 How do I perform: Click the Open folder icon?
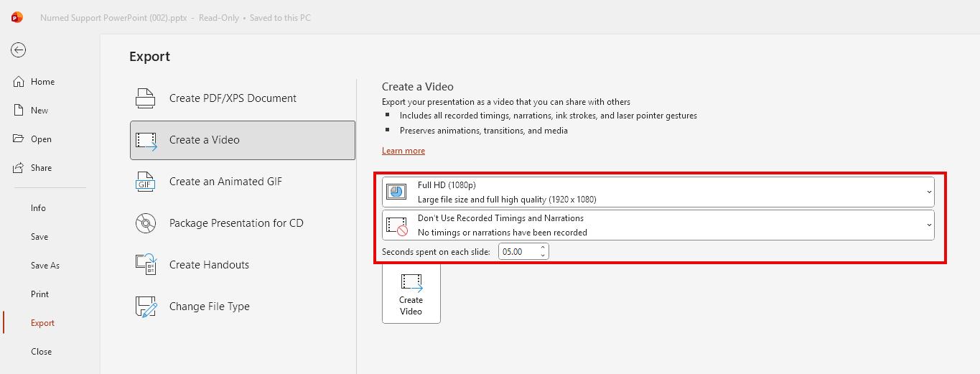(x=19, y=139)
